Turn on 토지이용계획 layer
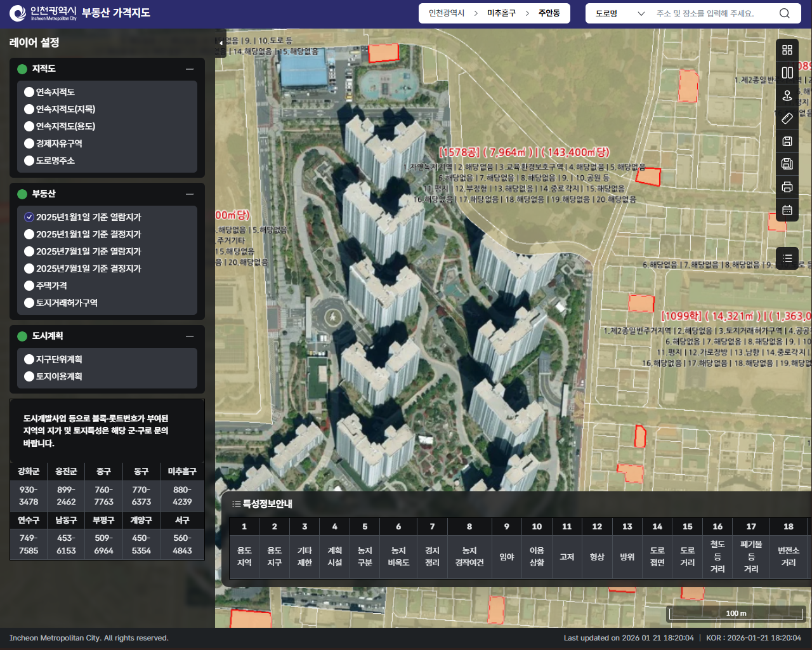Image resolution: width=812 pixels, height=650 pixels. [29, 376]
